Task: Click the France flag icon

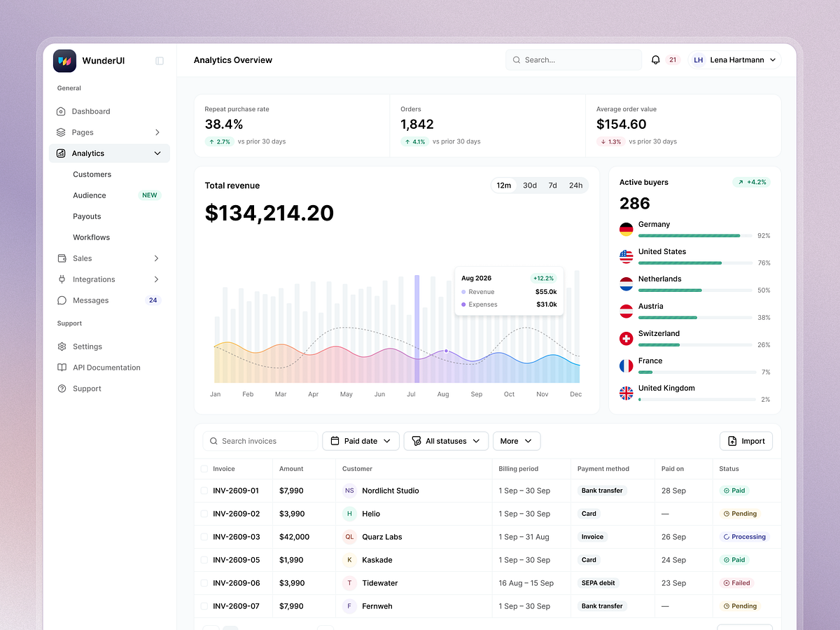Action: pos(626,365)
